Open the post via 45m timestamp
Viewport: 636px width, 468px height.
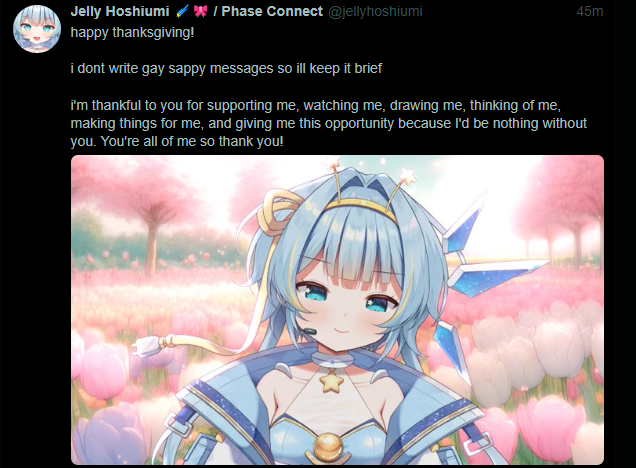pyautogui.click(x=589, y=11)
